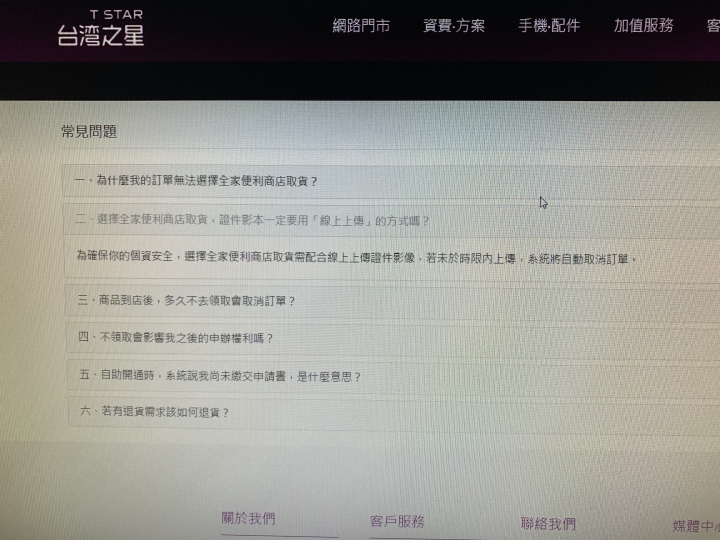Open the 客戶服務 footer tab
Image resolution: width=720 pixels, height=540 pixels.
click(397, 521)
